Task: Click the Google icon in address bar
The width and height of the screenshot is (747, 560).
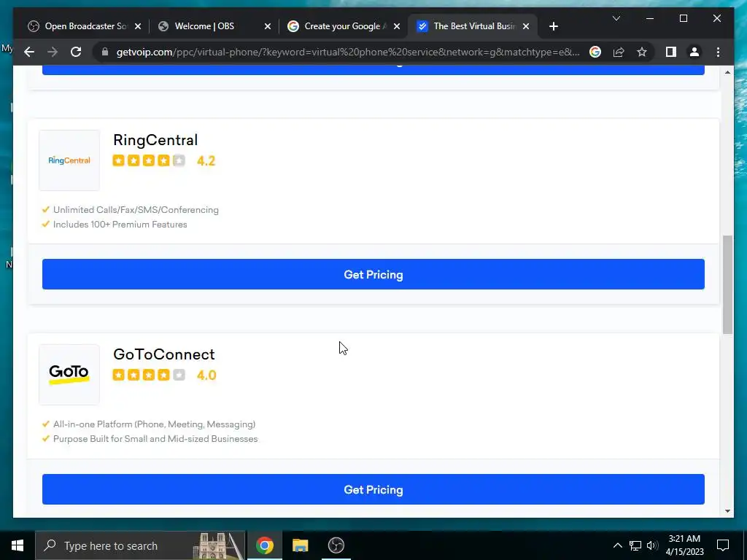Action: pos(595,52)
